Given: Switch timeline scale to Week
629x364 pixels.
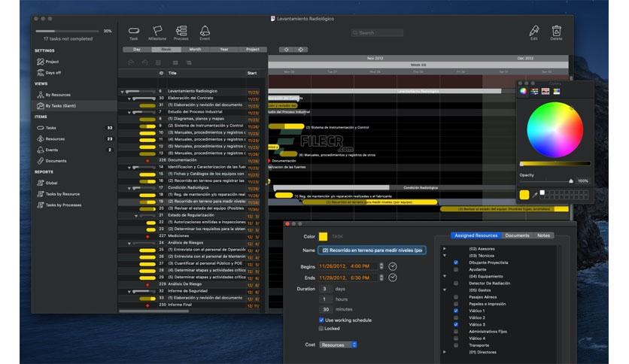Looking at the screenshot, I should pyautogui.click(x=166, y=50).
